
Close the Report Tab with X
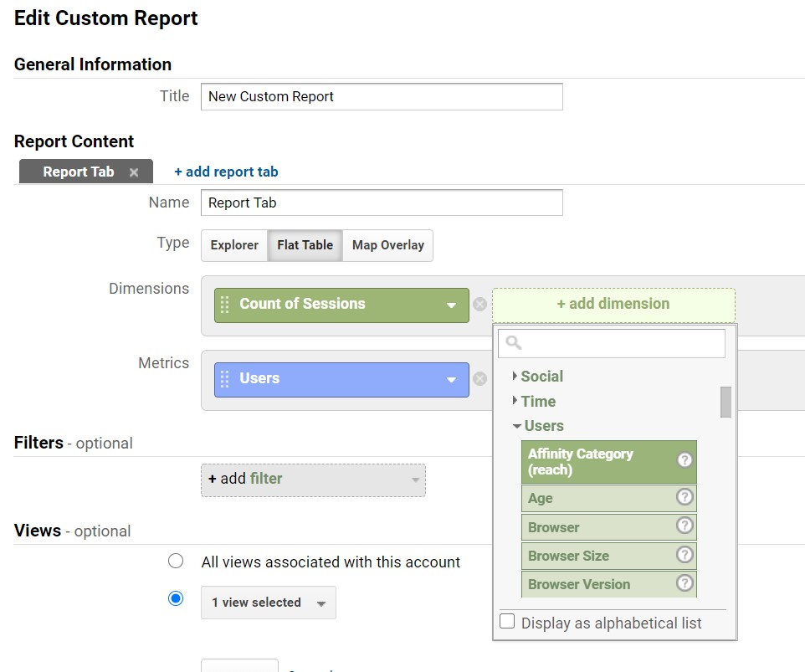click(x=134, y=172)
